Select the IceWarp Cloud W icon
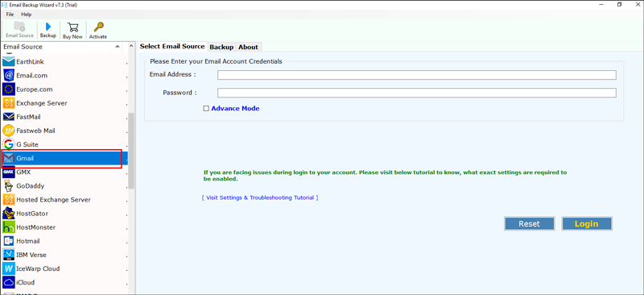Image resolution: width=644 pixels, height=295 pixels. (9, 268)
